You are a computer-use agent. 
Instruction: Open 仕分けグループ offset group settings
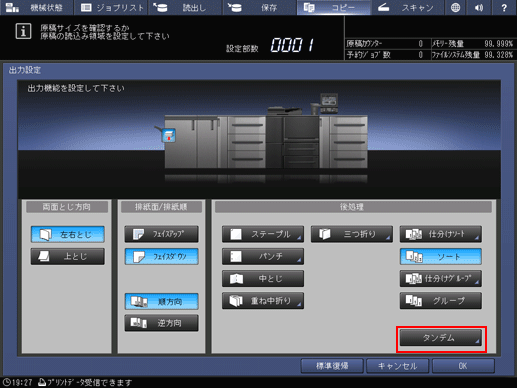(441, 278)
